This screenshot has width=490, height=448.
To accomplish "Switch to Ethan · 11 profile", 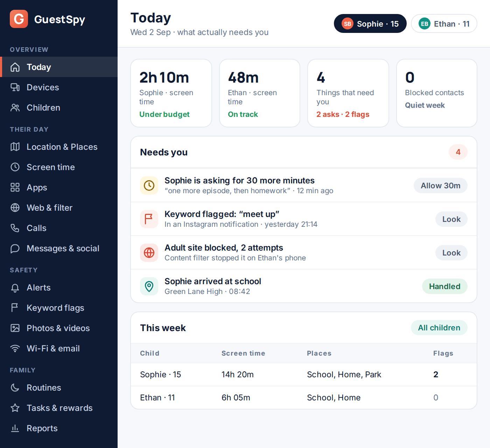I will (x=444, y=23).
